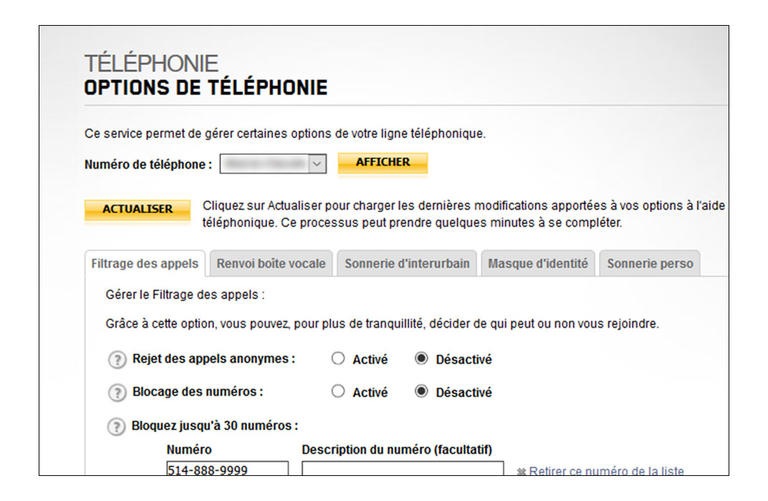This screenshot has width=768, height=501.
Task: Expand the Numéro de téléphone dropdown
Action: [317, 163]
